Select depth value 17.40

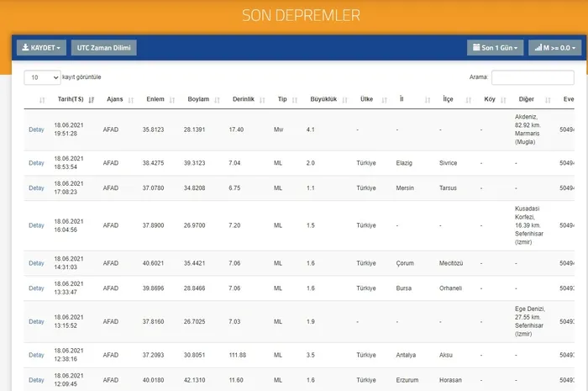point(236,129)
